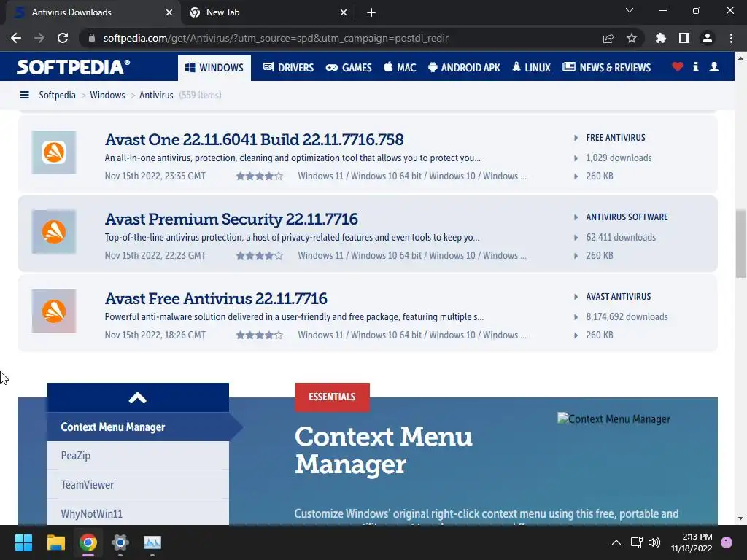Open the Windows Start menu

[x=23, y=542]
